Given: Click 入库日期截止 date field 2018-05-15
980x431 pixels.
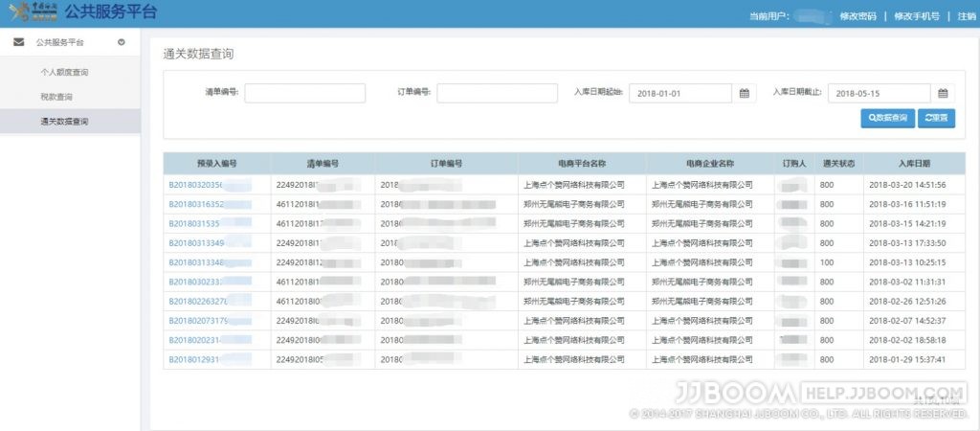Looking at the screenshot, I should 880,93.
